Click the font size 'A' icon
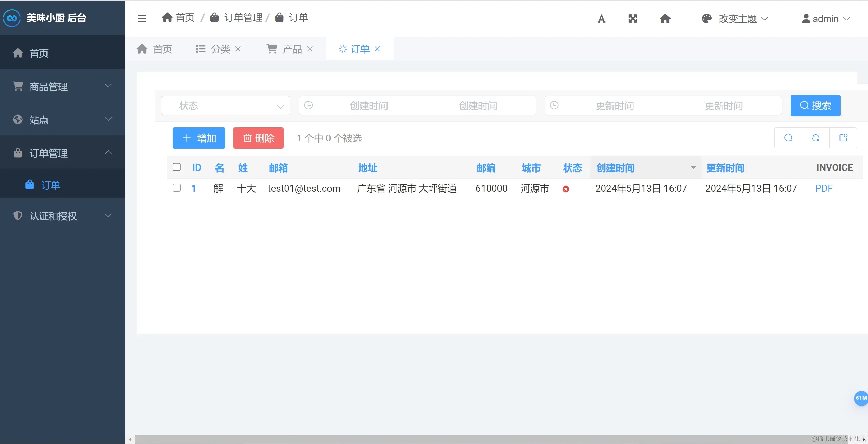 click(x=601, y=19)
